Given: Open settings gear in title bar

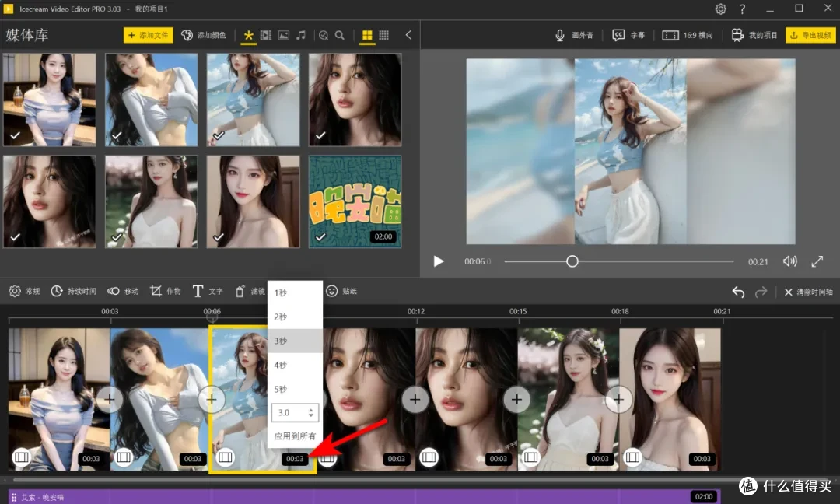Looking at the screenshot, I should (720, 9).
